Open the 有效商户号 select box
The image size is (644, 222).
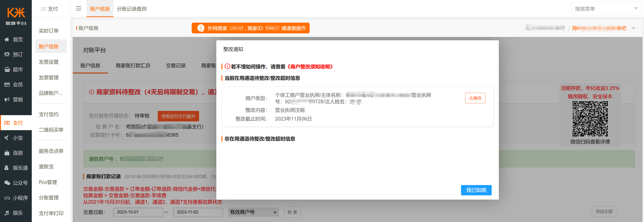(253, 212)
